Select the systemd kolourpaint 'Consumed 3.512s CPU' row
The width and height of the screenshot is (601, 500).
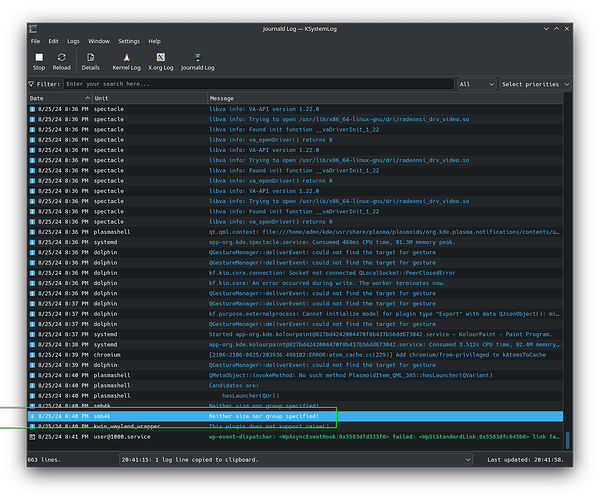[296, 345]
